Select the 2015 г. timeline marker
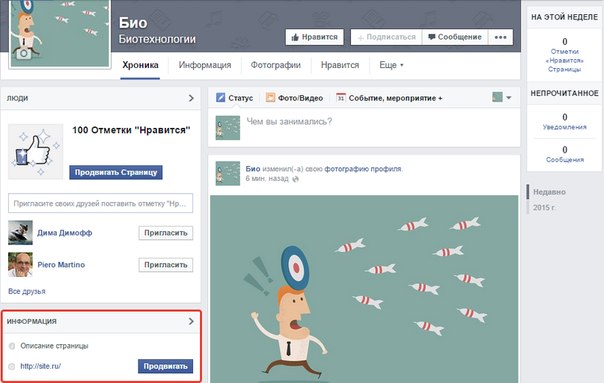The image size is (604, 383). [544, 208]
